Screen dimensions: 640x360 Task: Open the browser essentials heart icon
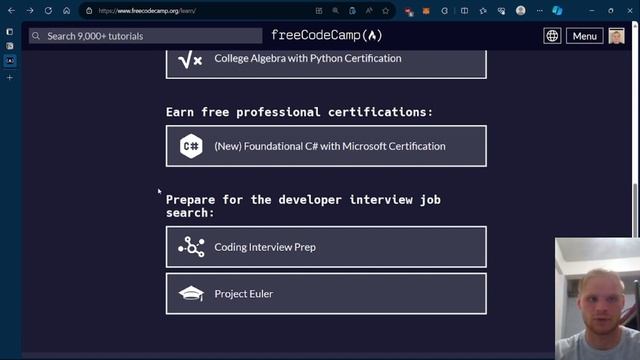[x=501, y=11]
